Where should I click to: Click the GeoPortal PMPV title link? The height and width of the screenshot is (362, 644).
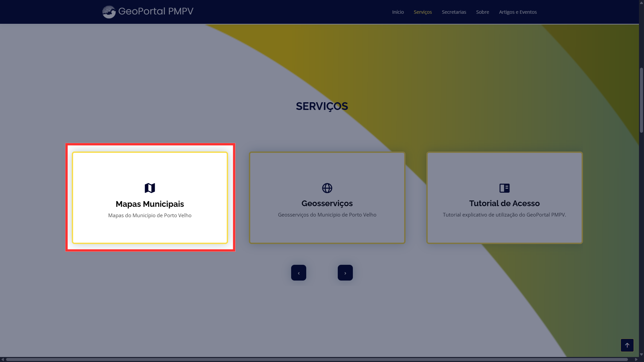156,11
